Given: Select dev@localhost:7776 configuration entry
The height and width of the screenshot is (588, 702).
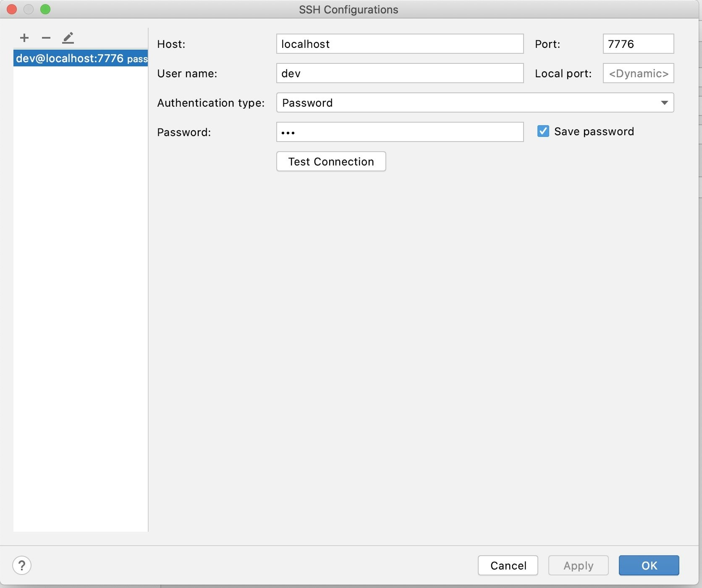Looking at the screenshot, I should click(81, 58).
